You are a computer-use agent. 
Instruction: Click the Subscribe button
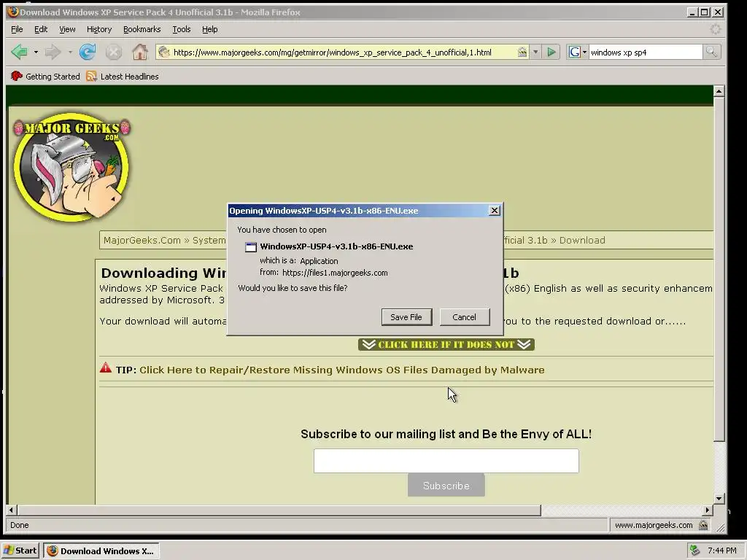pos(446,485)
